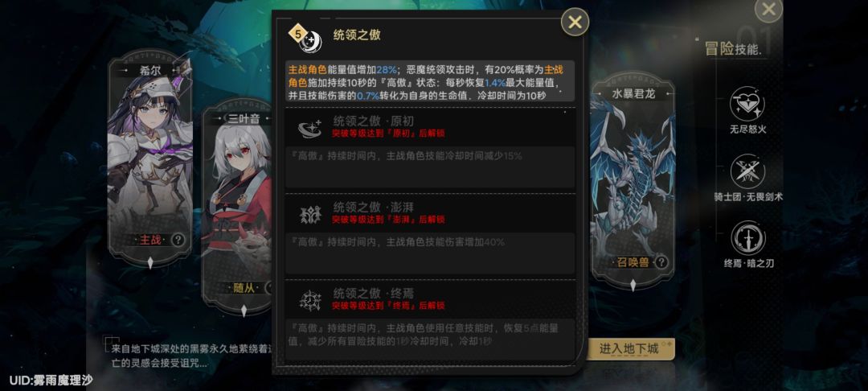Viewport: 868px width, 391px height.
Task: Click the 随从 role label
Action: 244,287
